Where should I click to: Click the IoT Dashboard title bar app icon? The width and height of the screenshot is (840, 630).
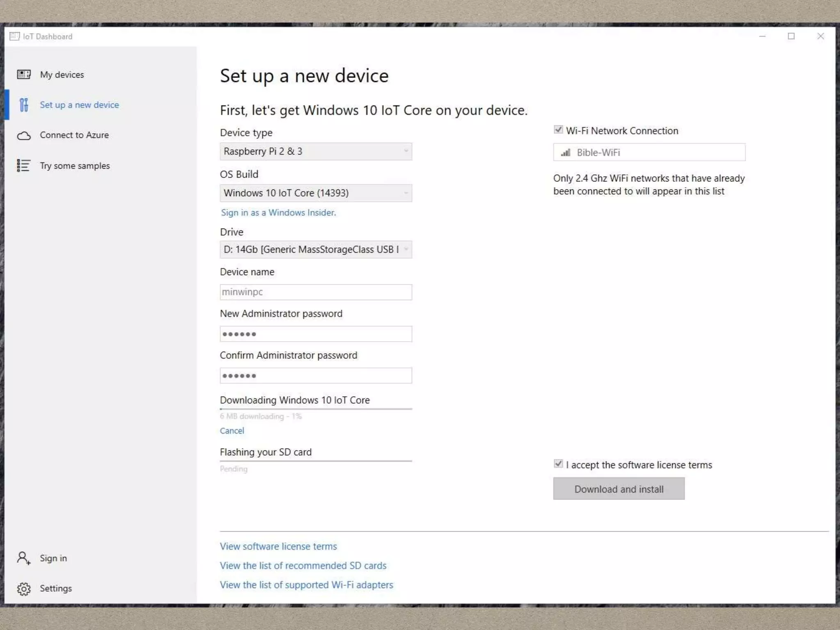[14, 37]
